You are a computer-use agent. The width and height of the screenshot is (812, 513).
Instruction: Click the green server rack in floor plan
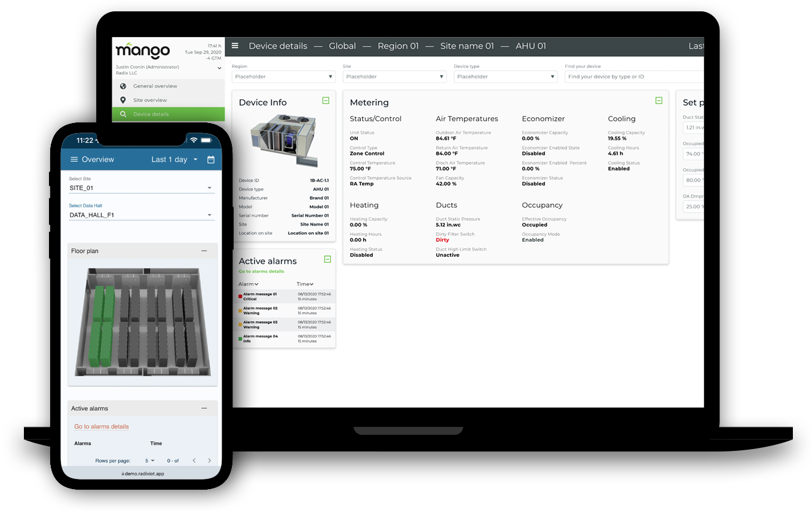click(100, 325)
